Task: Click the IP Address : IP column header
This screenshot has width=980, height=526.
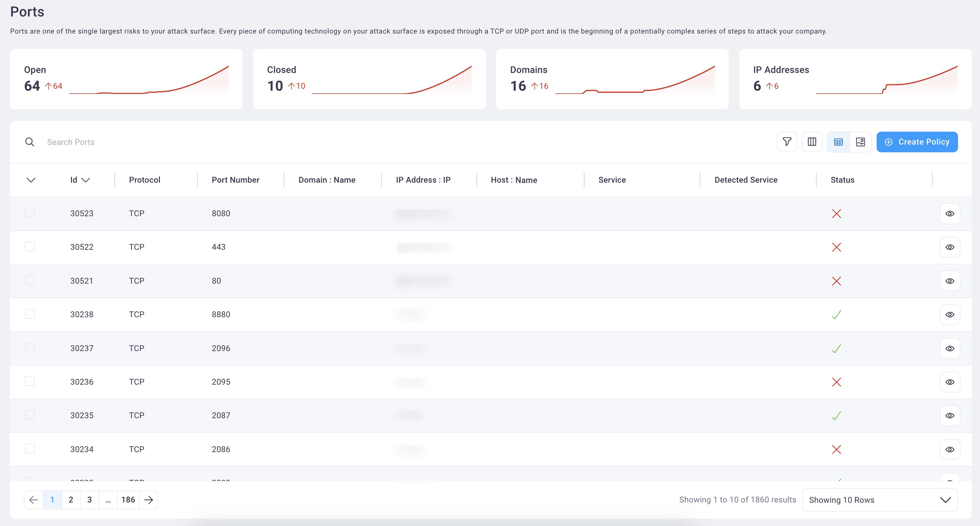Action: point(423,180)
